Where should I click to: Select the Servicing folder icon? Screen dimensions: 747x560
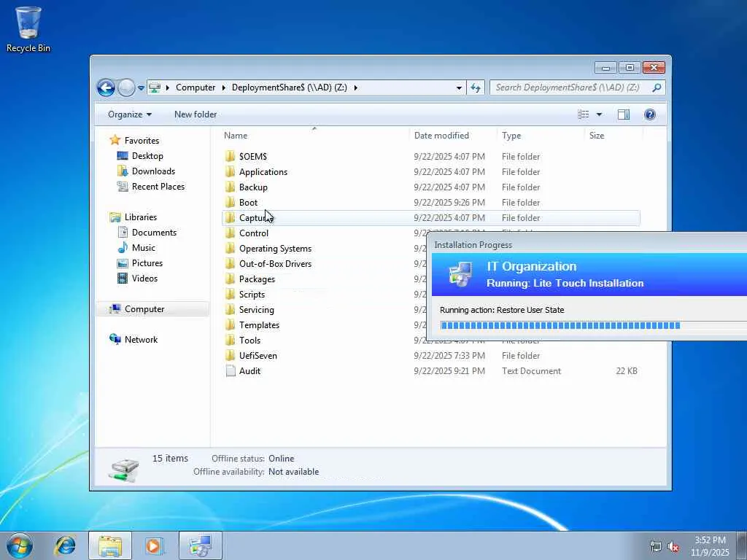coord(230,309)
